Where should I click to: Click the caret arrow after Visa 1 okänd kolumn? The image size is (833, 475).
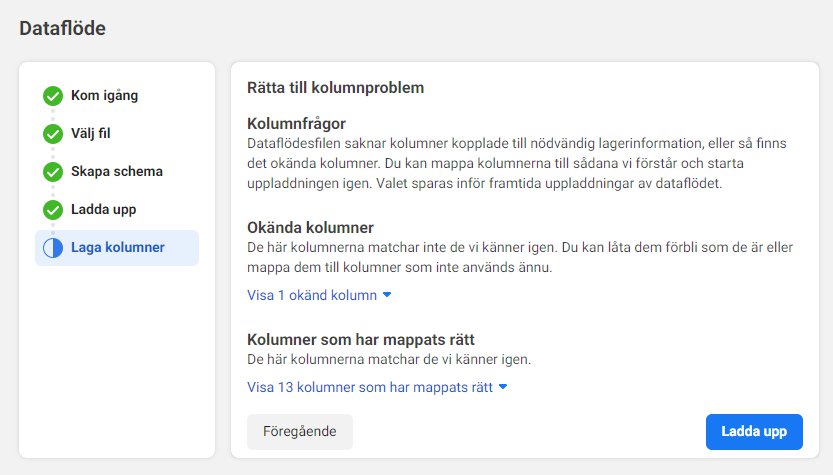(387, 295)
